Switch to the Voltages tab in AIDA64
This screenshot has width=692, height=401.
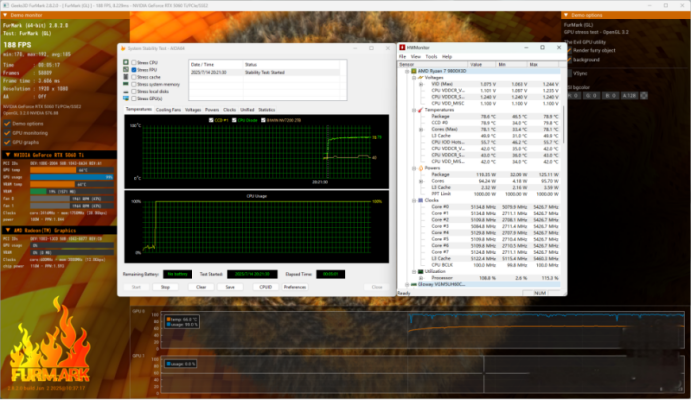193,109
